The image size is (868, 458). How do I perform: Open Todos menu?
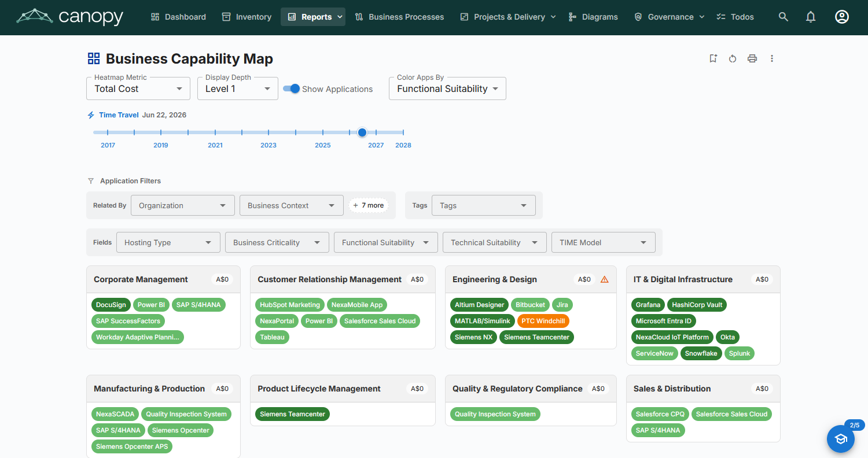point(735,17)
